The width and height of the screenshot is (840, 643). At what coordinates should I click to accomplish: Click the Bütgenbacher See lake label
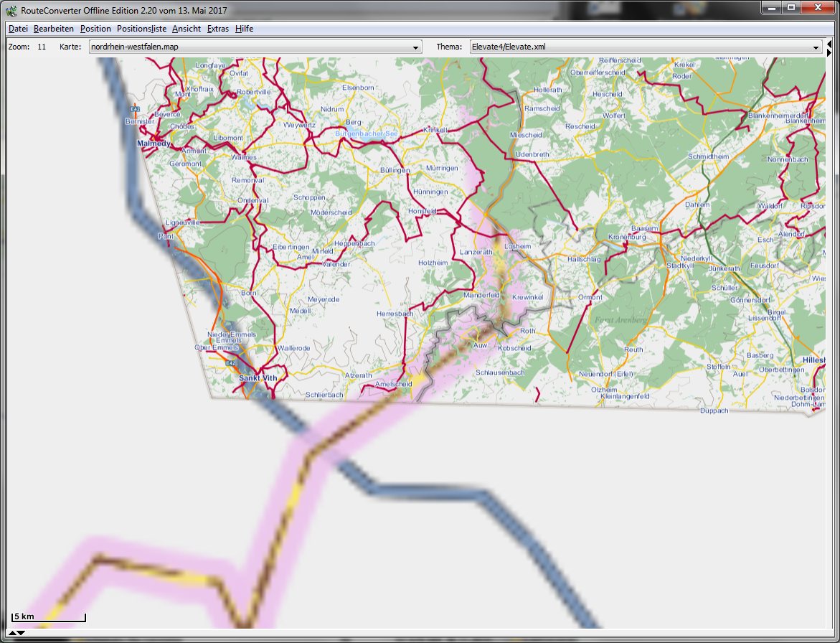click(366, 133)
